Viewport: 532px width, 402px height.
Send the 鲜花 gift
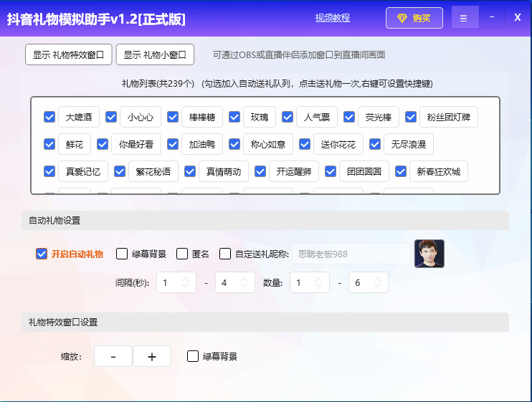pos(75,144)
